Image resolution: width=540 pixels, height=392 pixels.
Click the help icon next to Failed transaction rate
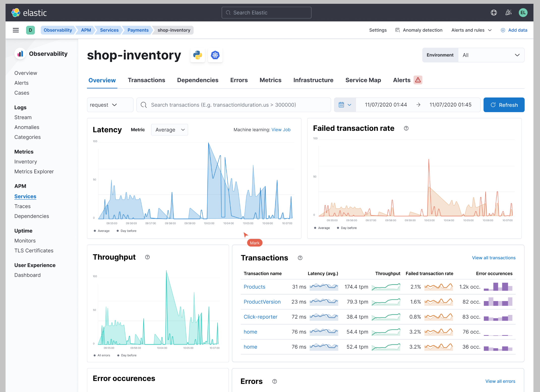click(x=406, y=128)
